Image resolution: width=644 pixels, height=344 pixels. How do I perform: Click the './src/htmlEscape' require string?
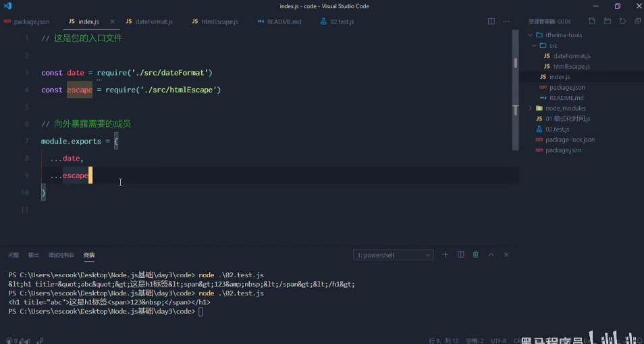tap(178, 90)
